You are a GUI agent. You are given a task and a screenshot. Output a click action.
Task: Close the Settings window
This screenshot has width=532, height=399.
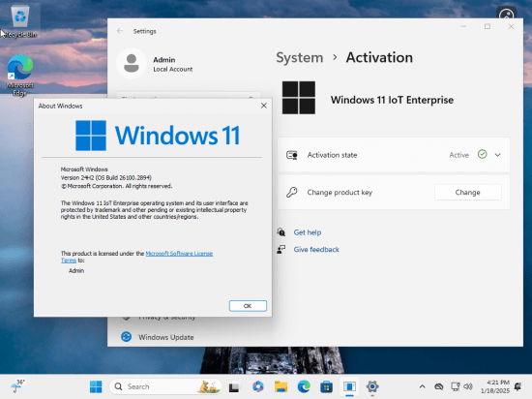(511, 26)
